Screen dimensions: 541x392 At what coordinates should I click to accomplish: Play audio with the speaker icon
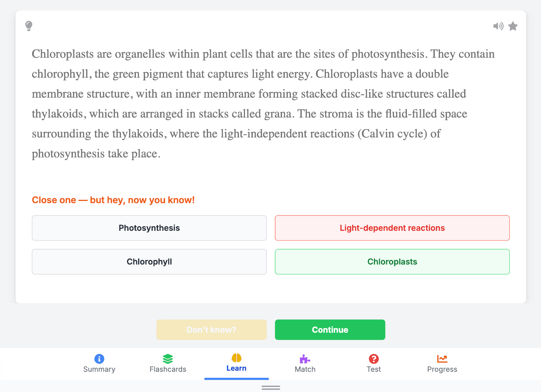[x=498, y=26]
